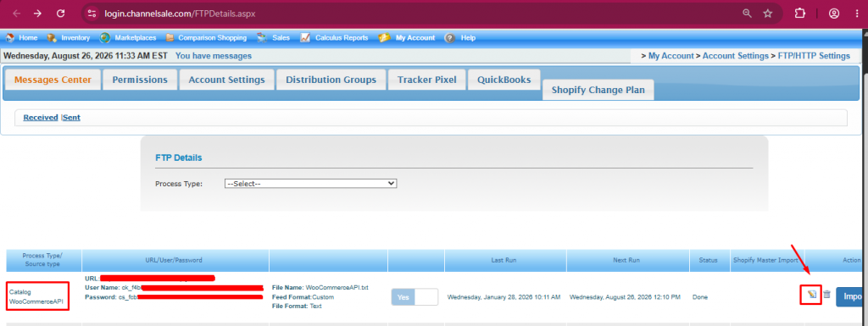The height and width of the screenshot is (326, 868).
Task: Click the trash delete icon
Action: pyautogui.click(x=826, y=295)
